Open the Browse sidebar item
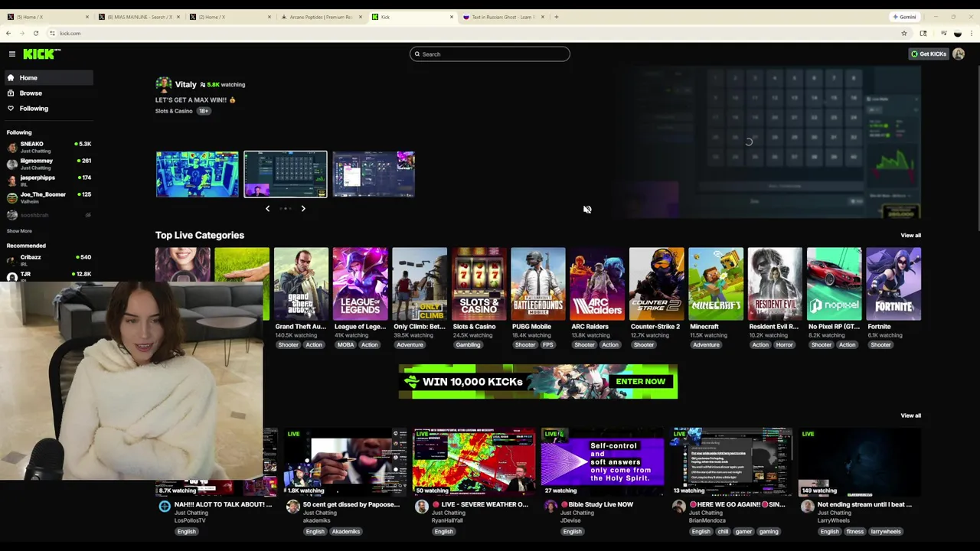 coord(47,93)
